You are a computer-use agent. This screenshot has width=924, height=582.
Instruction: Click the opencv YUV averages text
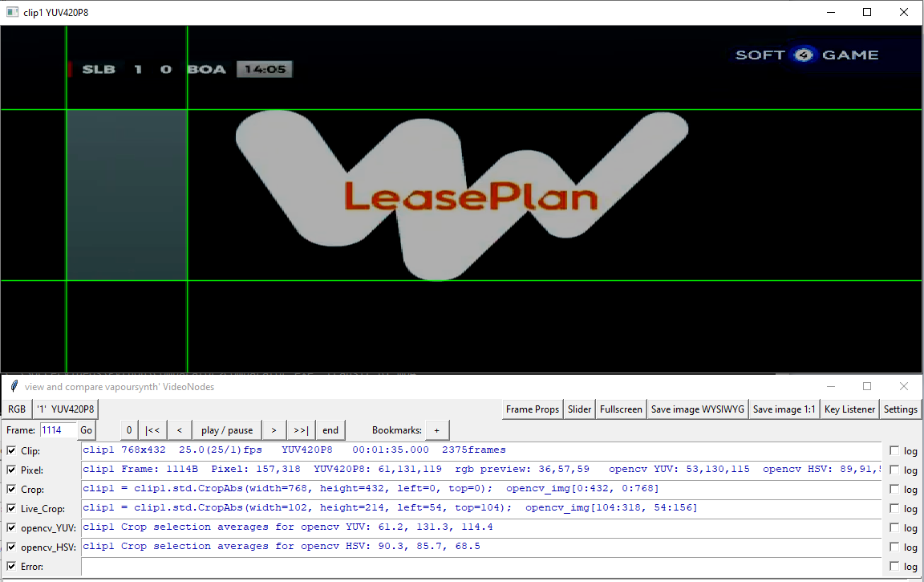point(481,527)
